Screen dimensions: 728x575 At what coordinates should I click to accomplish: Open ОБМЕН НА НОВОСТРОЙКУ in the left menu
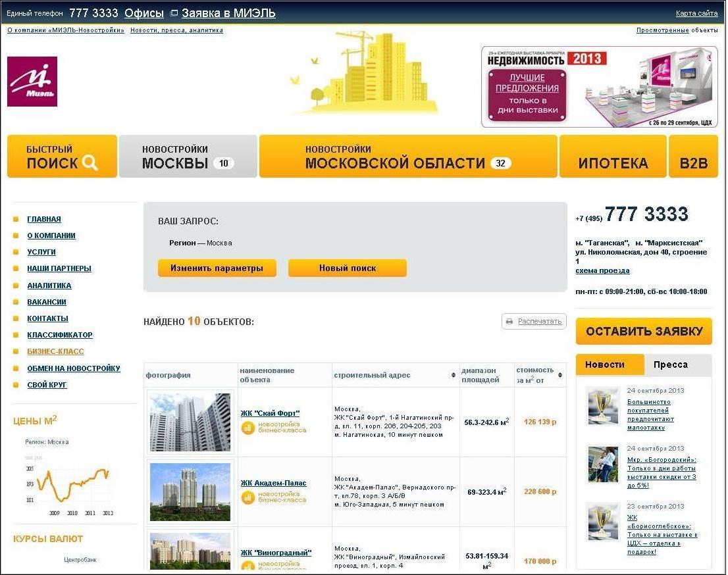coord(73,368)
